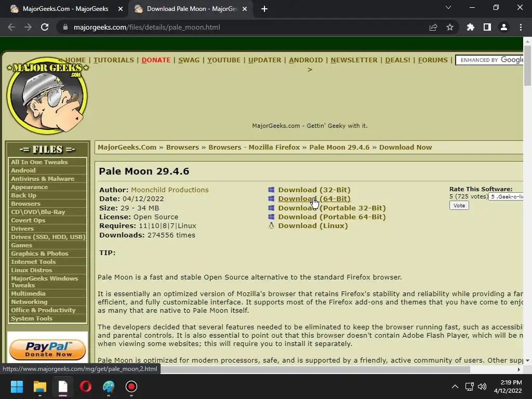The image size is (532, 399).
Task: Open the TUTORIALS menu link
Action: (114, 60)
